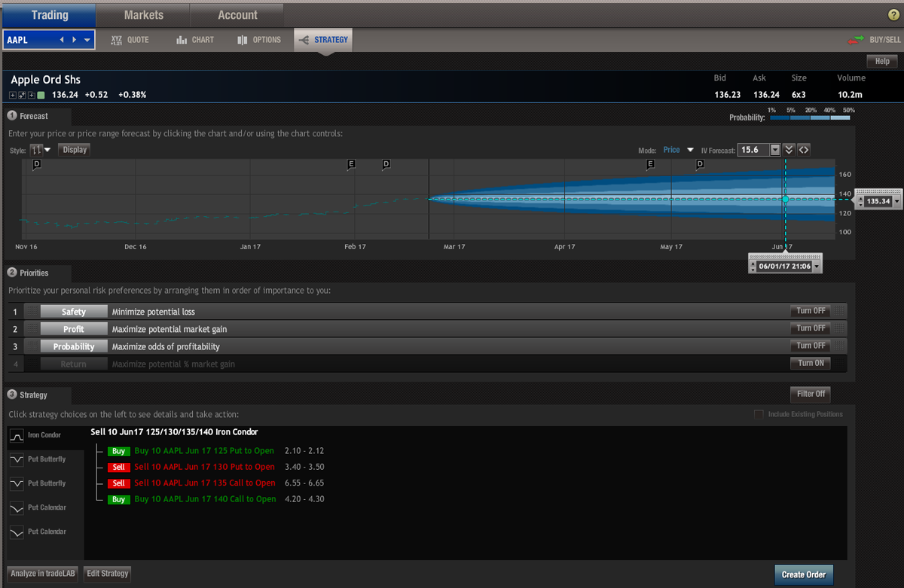The image size is (904, 588).
Task: Go to previous symbol with left arrow
Action: point(62,40)
